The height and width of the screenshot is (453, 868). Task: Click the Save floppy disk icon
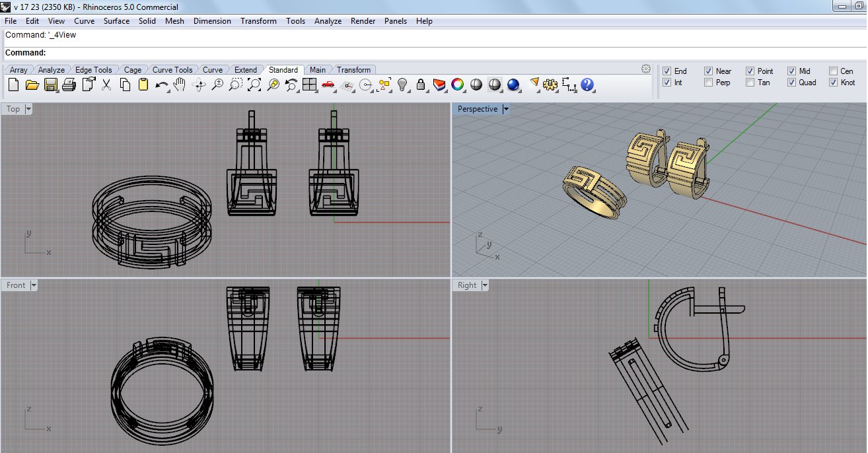pos(51,85)
